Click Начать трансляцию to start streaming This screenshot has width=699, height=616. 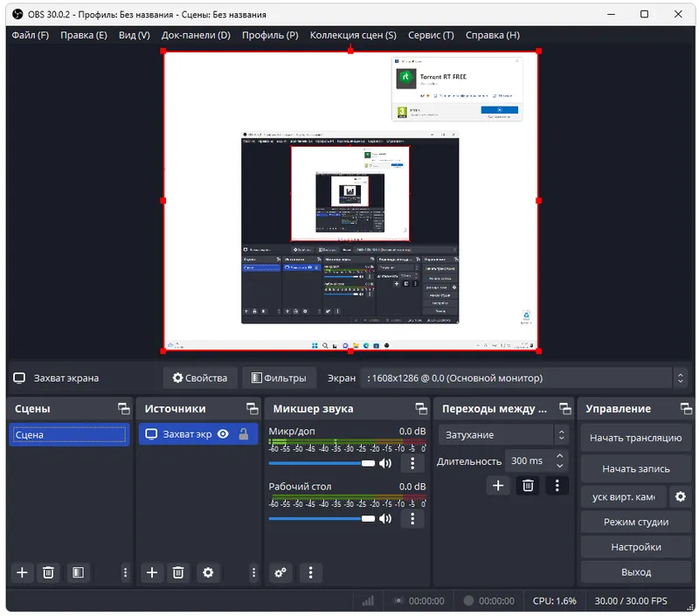click(636, 438)
